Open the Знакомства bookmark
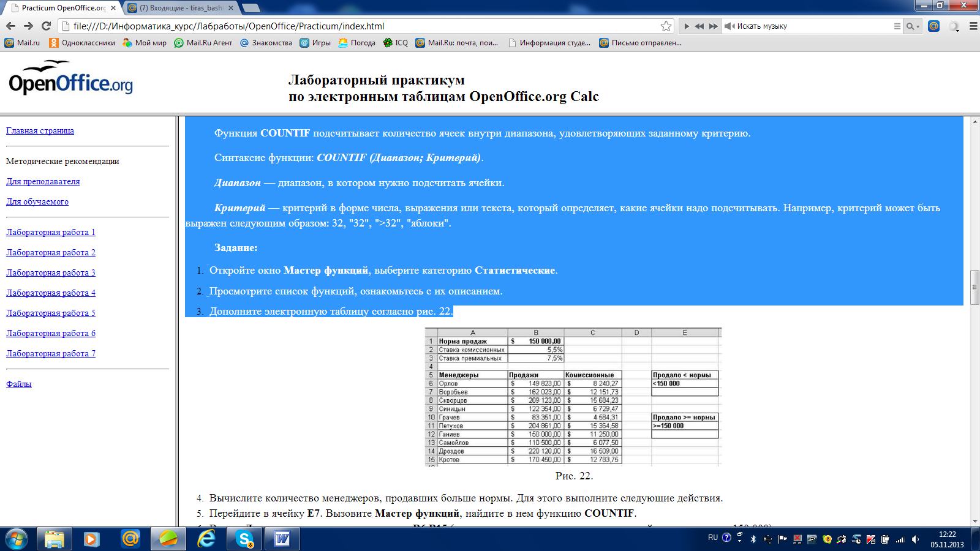Screen dimensions: 980x551 (x=266, y=43)
